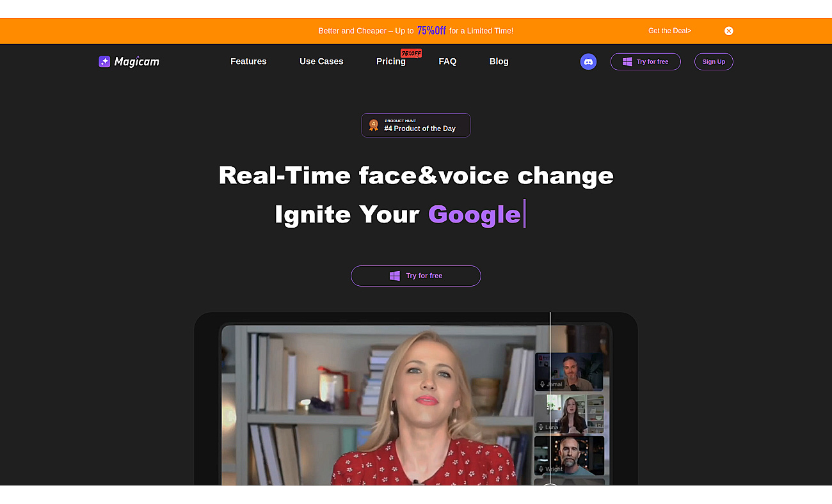Select Jamal's video thumbnail
The height and width of the screenshot is (504, 832).
click(569, 372)
